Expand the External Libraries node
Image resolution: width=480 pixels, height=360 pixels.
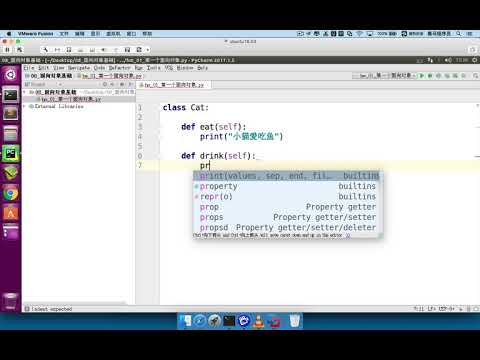pyautogui.click(x=25, y=106)
